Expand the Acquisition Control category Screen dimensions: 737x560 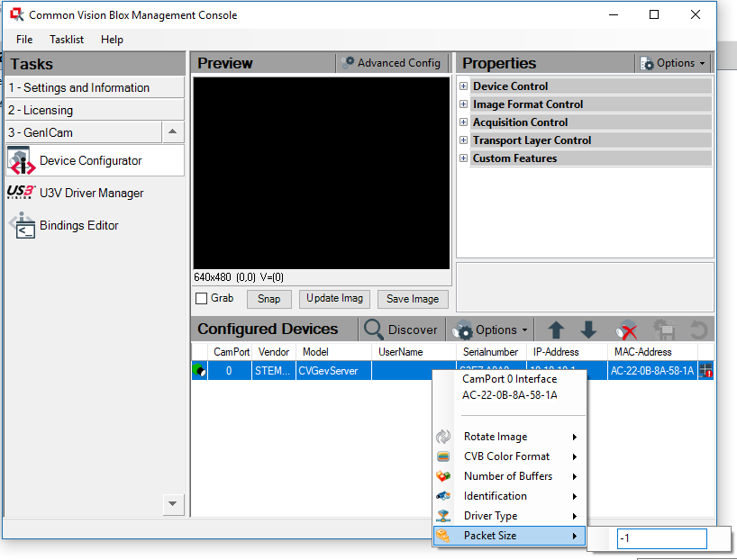click(x=463, y=122)
